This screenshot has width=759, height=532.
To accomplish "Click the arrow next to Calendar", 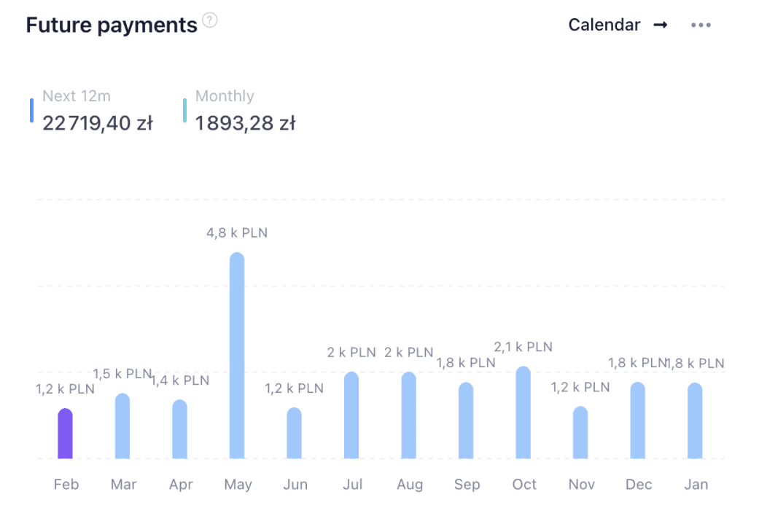I will (660, 25).
